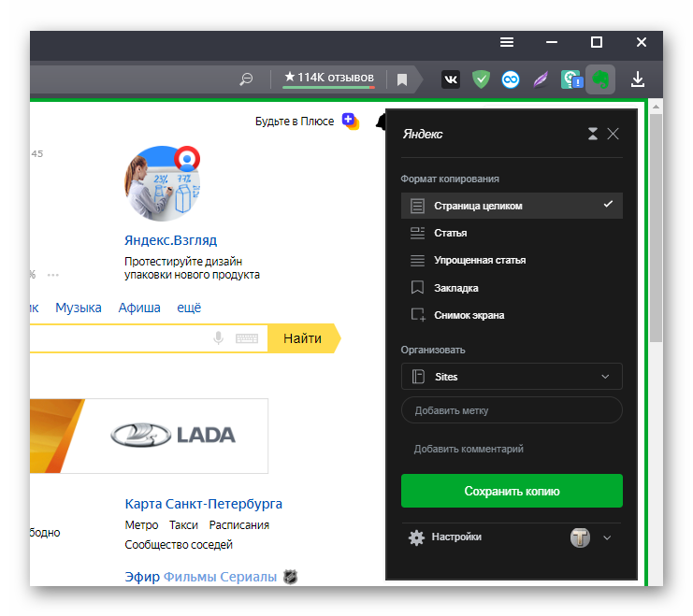
Task: Open the purple feather extension icon
Action: click(541, 80)
